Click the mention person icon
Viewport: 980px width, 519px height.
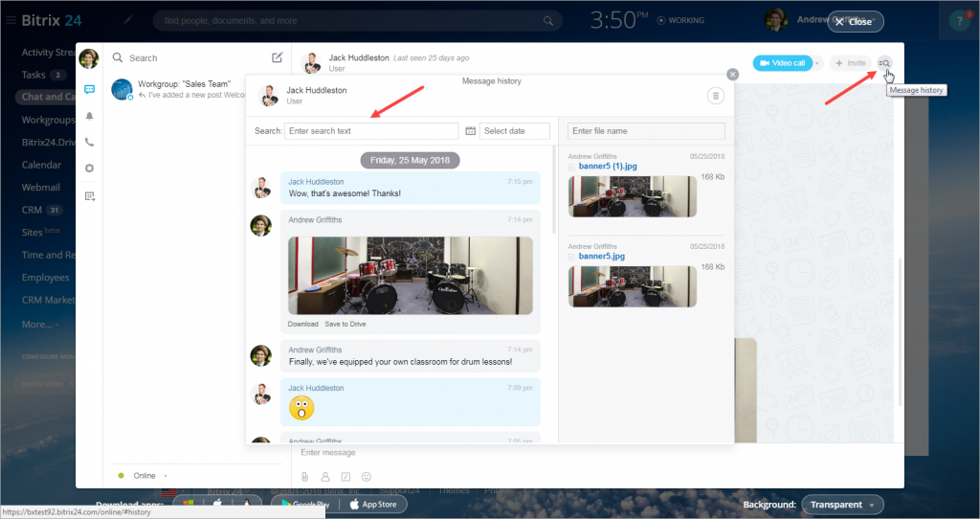[325, 477]
